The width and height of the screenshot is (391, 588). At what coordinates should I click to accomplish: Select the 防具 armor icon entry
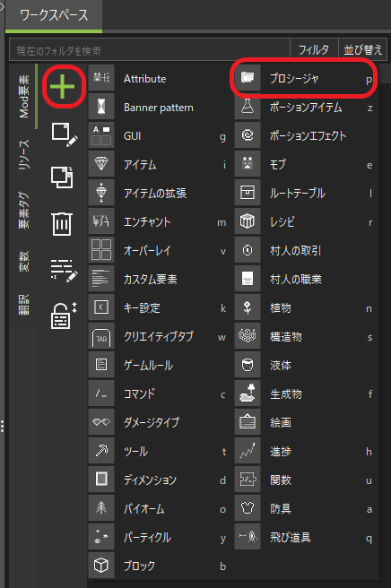[305, 508]
